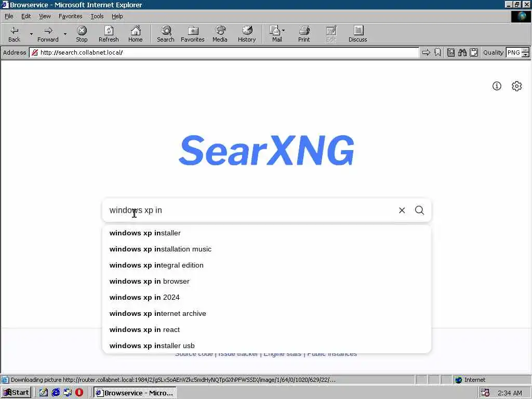Screen dimensions: 532x399
Task: Open Mail button dropdown arrow
Action: pos(284,31)
